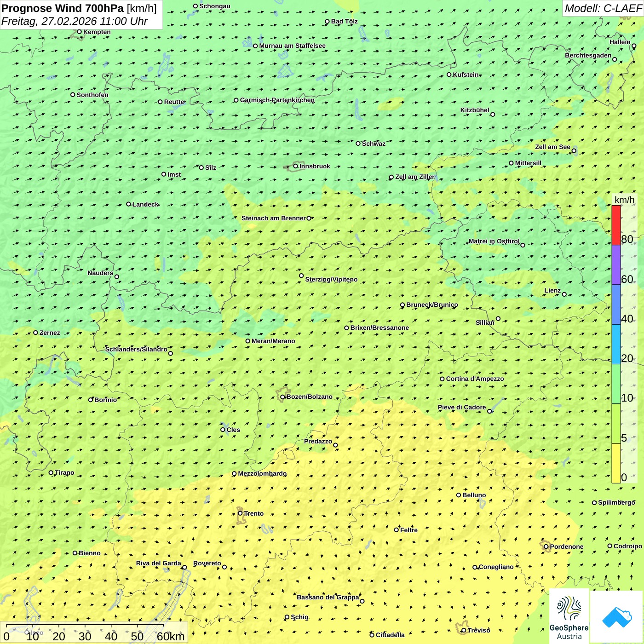Click the Riva del Garda label

(x=159, y=563)
